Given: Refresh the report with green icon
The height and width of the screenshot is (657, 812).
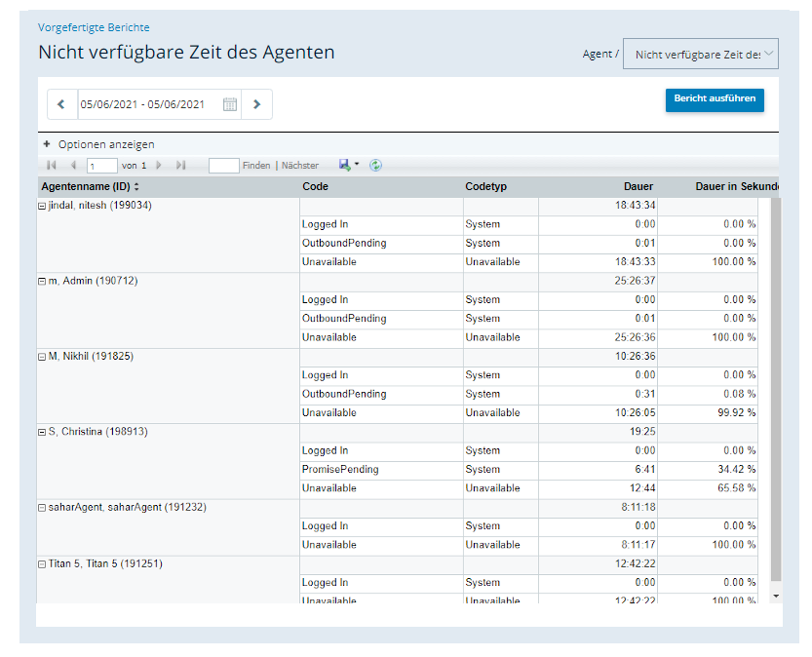Looking at the screenshot, I should (x=375, y=165).
